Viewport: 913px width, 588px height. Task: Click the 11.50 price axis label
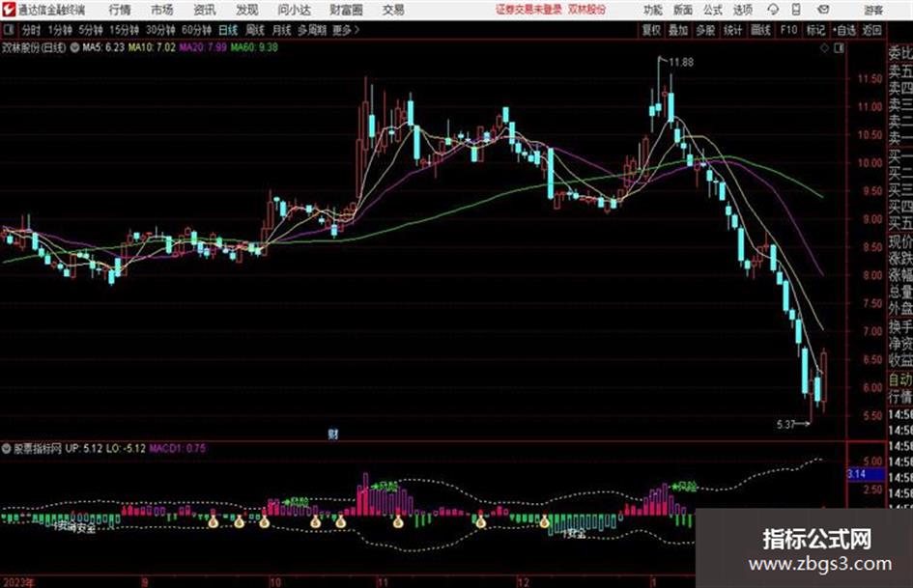pos(870,78)
